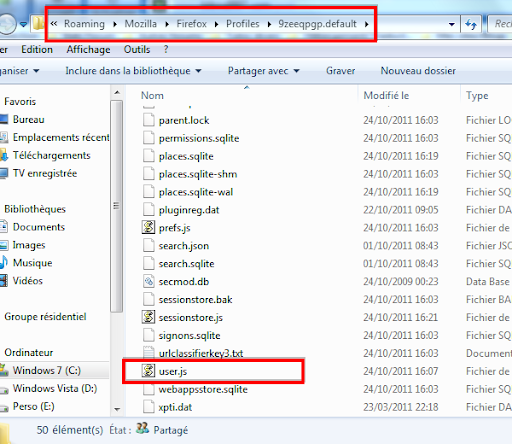Click the refresh icon beside address bar
Screen dimensions: 512x444
pyautogui.click(x=471, y=24)
